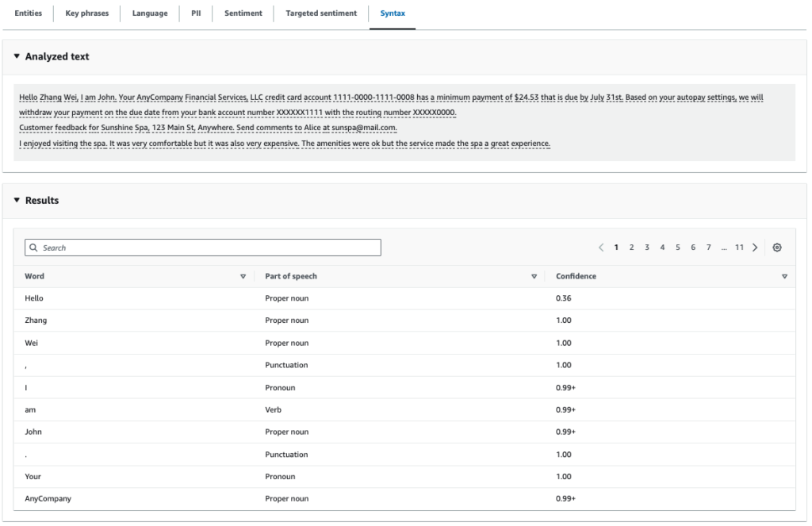The height and width of the screenshot is (526, 812).
Task: Click the search magnifying glass icon
Action: click(x=33, y=247)
